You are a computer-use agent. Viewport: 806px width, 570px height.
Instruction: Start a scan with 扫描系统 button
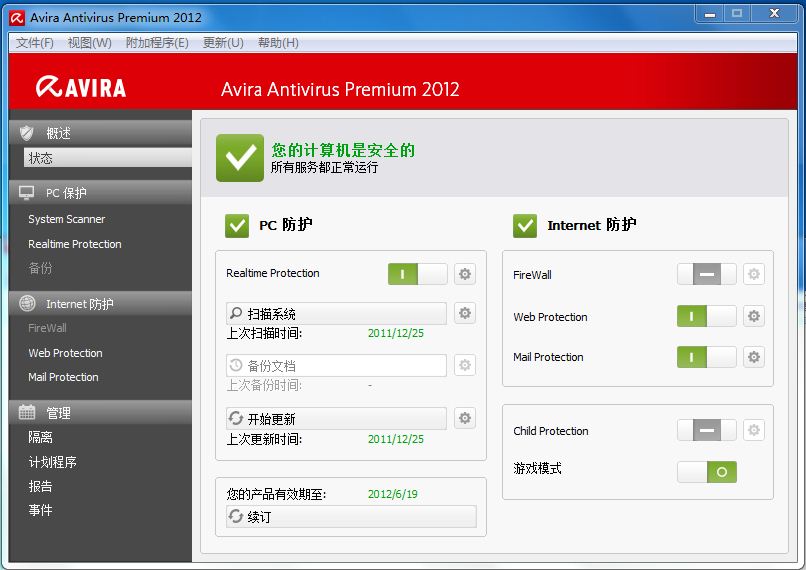(x=336, y=314)
